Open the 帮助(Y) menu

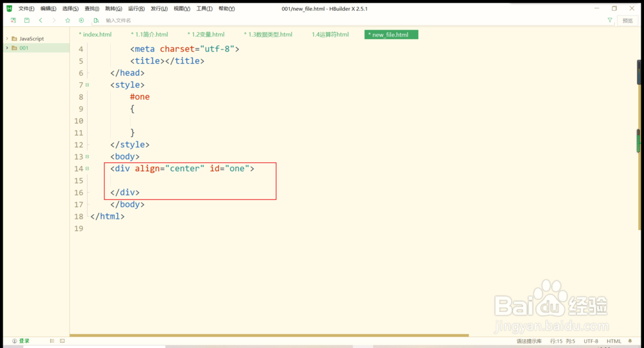click(x=227, y=8)
